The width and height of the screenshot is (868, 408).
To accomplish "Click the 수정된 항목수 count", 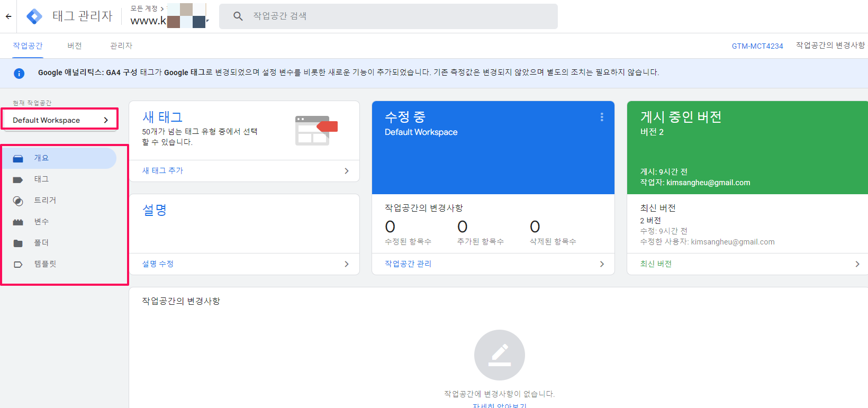I will 390,227.
